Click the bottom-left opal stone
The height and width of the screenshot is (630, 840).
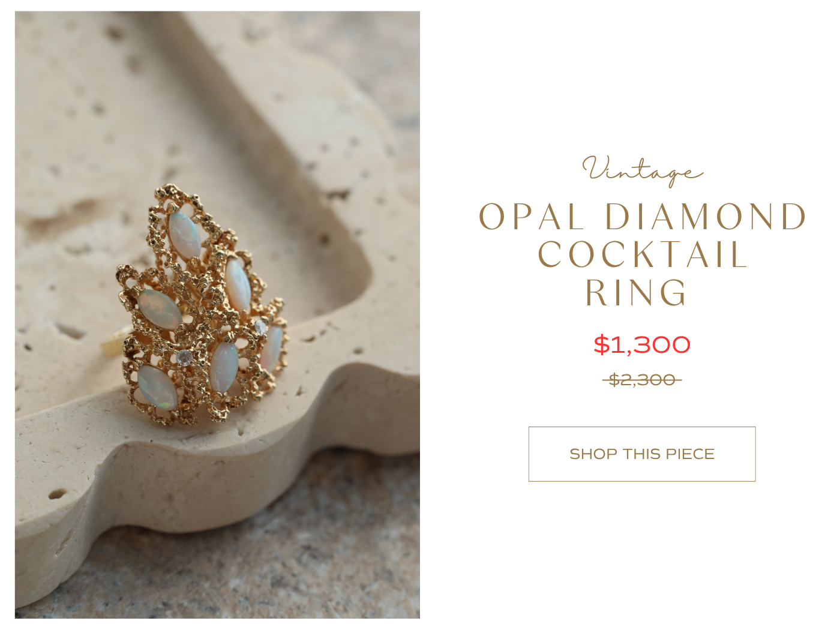(157, 388)
